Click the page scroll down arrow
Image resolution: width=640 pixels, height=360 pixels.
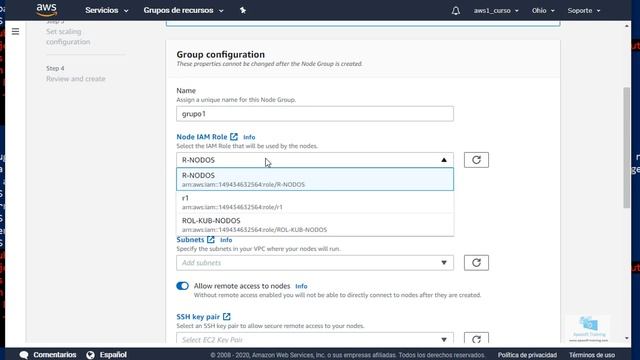click(627, 338)
